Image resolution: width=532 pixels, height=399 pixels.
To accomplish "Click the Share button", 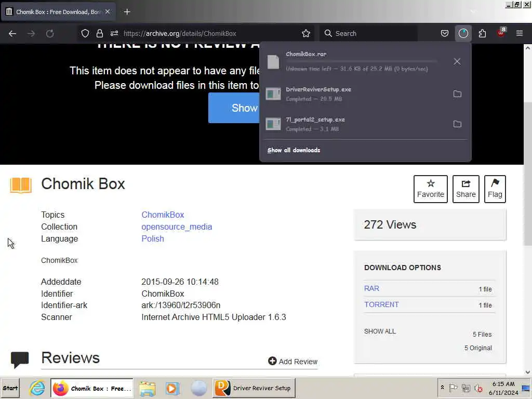I will coord(466,189).
